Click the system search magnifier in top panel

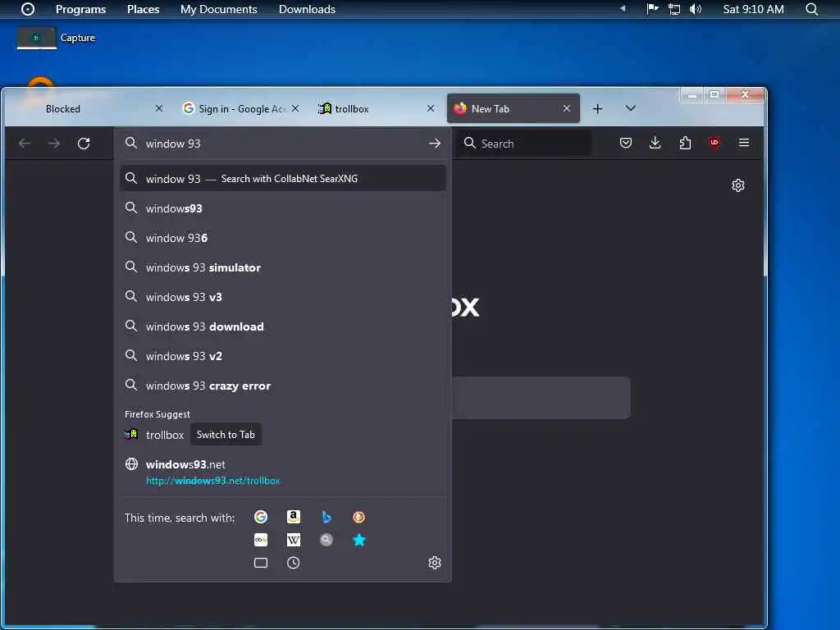811,9
